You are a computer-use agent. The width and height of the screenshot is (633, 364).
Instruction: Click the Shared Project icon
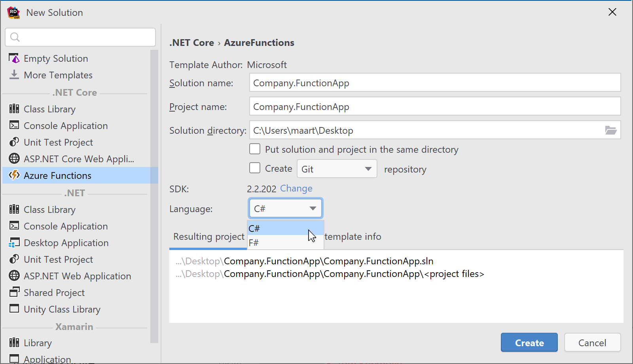[x=14, y=292]
